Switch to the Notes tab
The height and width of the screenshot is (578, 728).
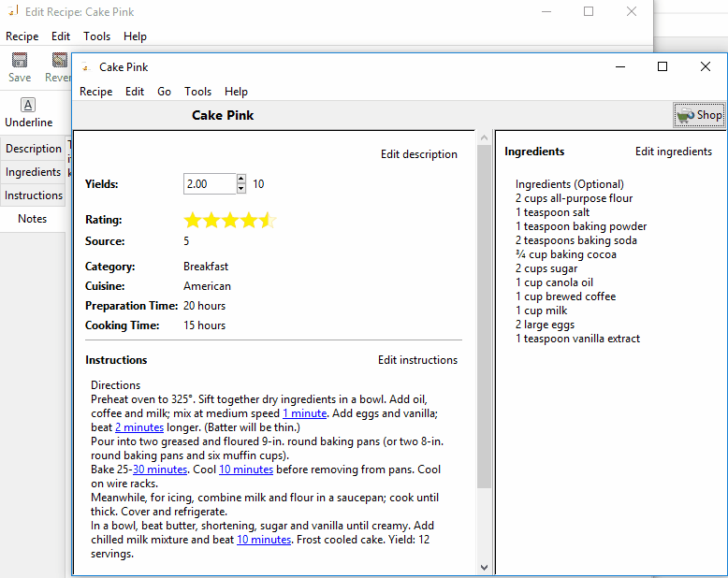pos(33,219)
